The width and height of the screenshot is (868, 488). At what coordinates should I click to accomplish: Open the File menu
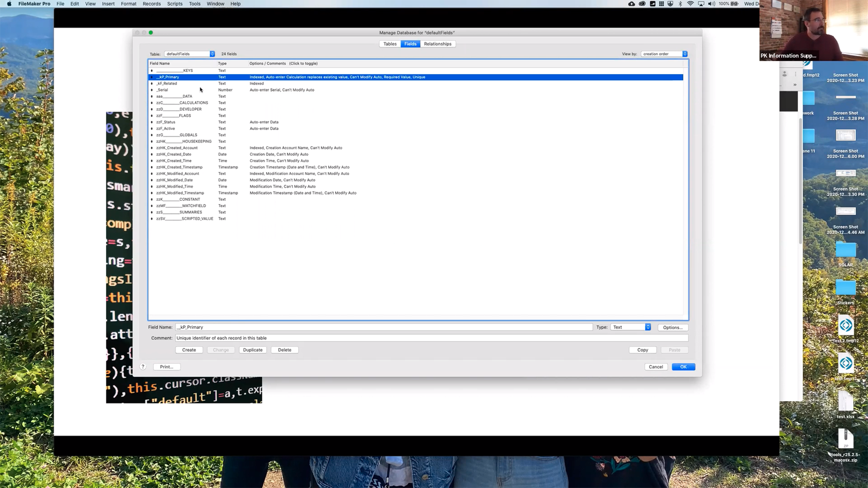click(60, 3)
